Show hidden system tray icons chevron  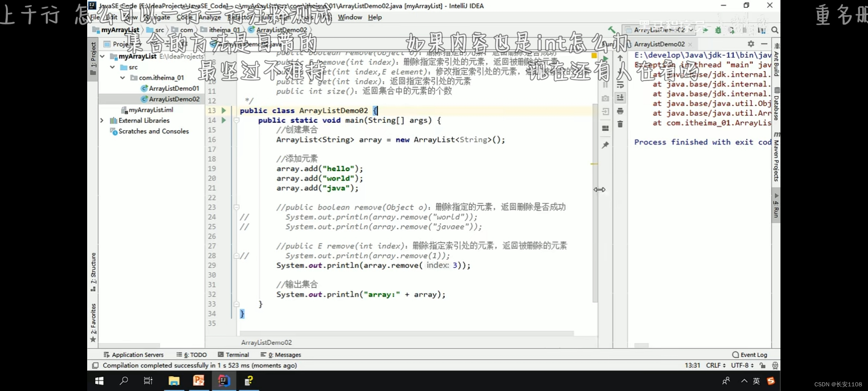(744, 381)
